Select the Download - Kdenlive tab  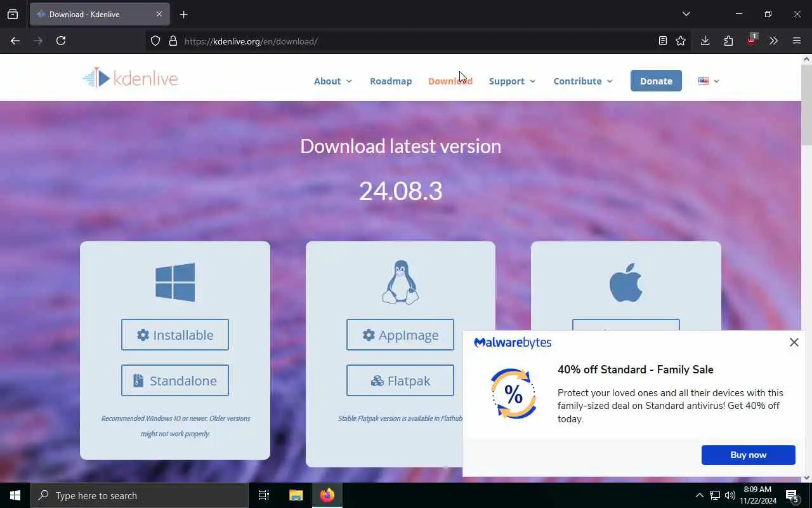[100, 14]
